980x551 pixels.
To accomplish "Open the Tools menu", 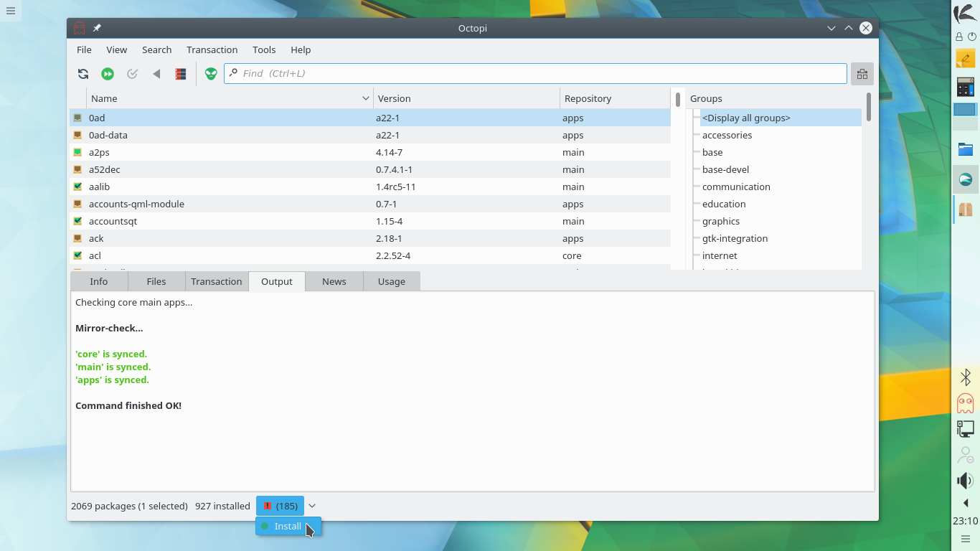I will pyautogui.click(x=264, y=50).
